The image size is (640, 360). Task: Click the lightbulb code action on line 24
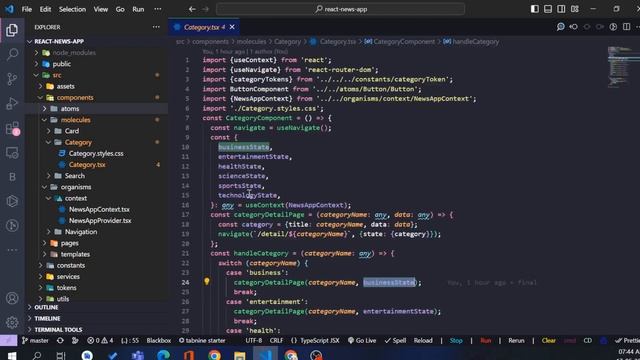pyautogui.click(x=207, y=281)
